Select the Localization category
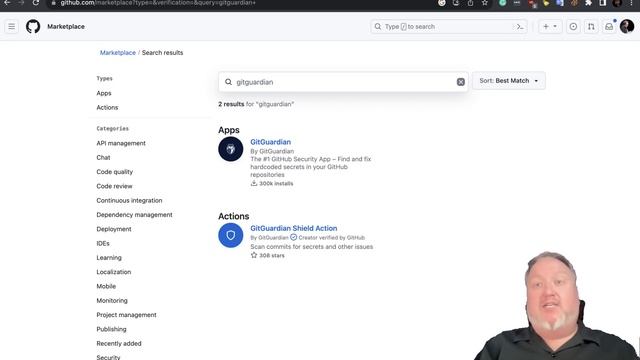The height and width of the screenshot is (360, 640). pos(114,272)
